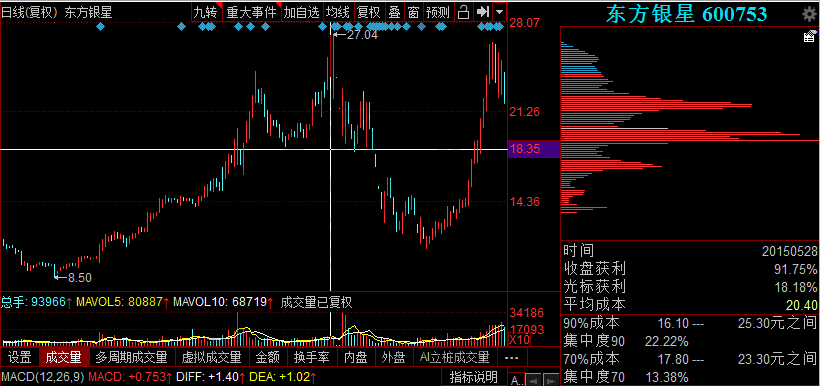Open the 预测 forecast tool
This screenshot has width=820, height=386.
pyautogui.click(x=438, y=12)
